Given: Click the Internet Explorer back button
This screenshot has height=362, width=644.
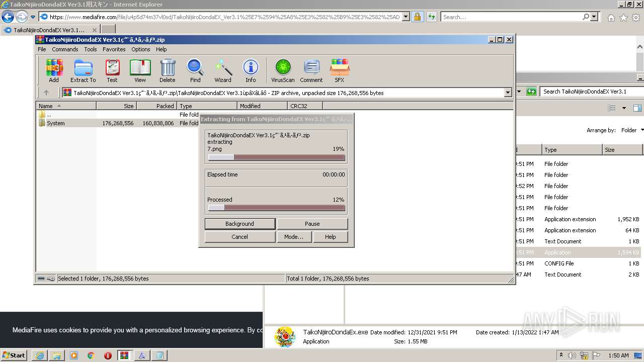Looking at the screenshot, I should point(8,17).
